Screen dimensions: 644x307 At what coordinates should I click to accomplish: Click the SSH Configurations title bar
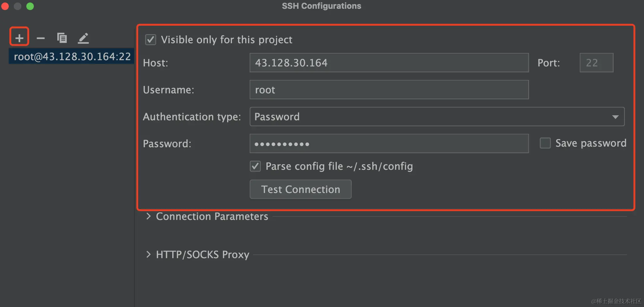coord(321,6)
